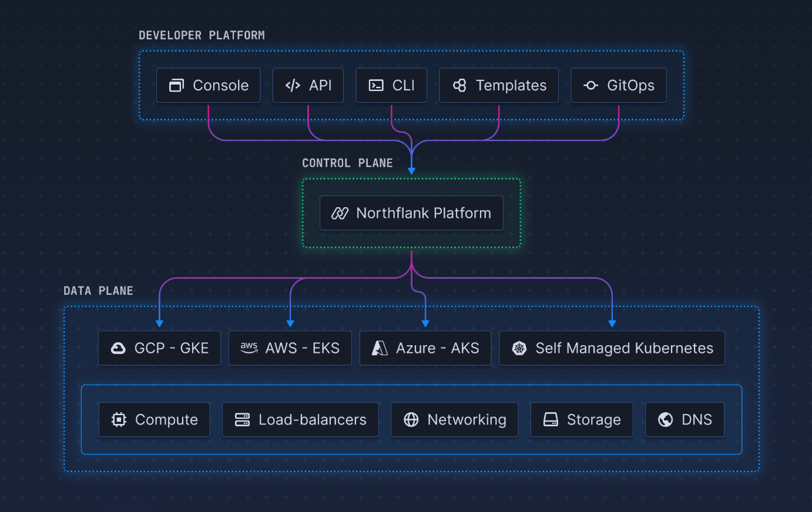Click the Northflank logo icon
This screenshot has height=512, width=812.
click(x=340, y=213)
